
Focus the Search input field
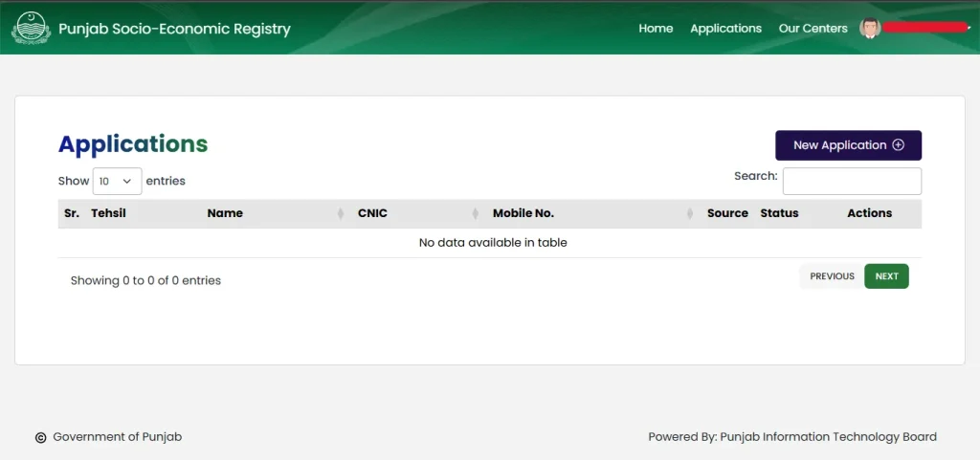click(x=852, y=182)
